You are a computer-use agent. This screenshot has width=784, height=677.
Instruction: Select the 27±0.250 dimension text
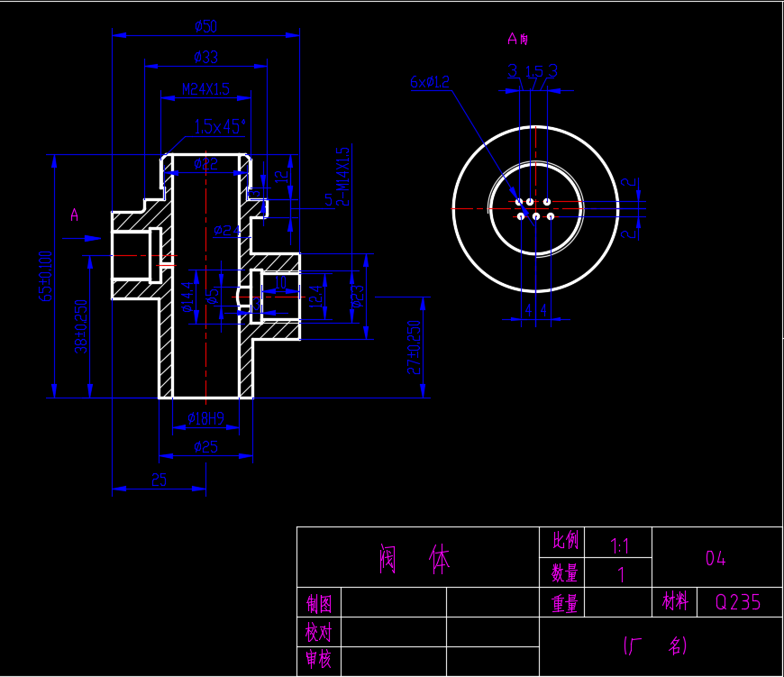[x=414, y=347]
